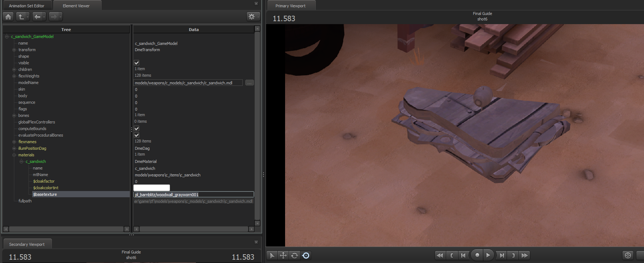Click the DmeMaterial data value
644x263 pixels.
(x=146, y=161)
